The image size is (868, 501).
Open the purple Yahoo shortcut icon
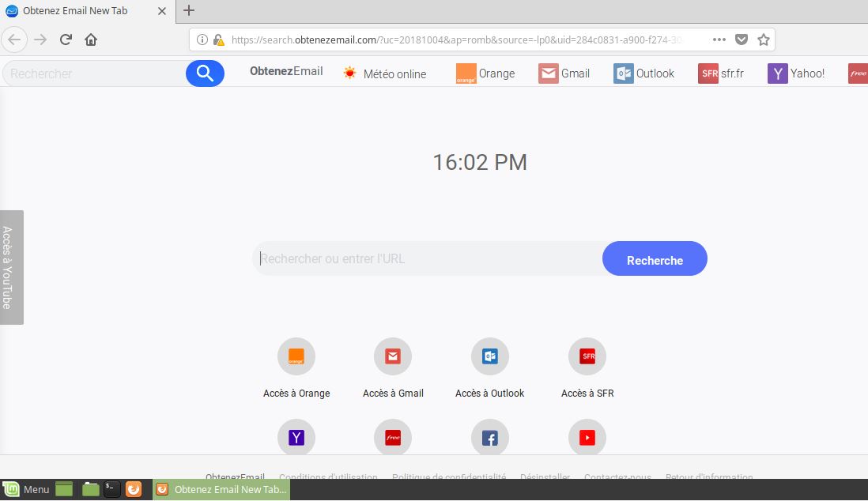click(296, 437)
